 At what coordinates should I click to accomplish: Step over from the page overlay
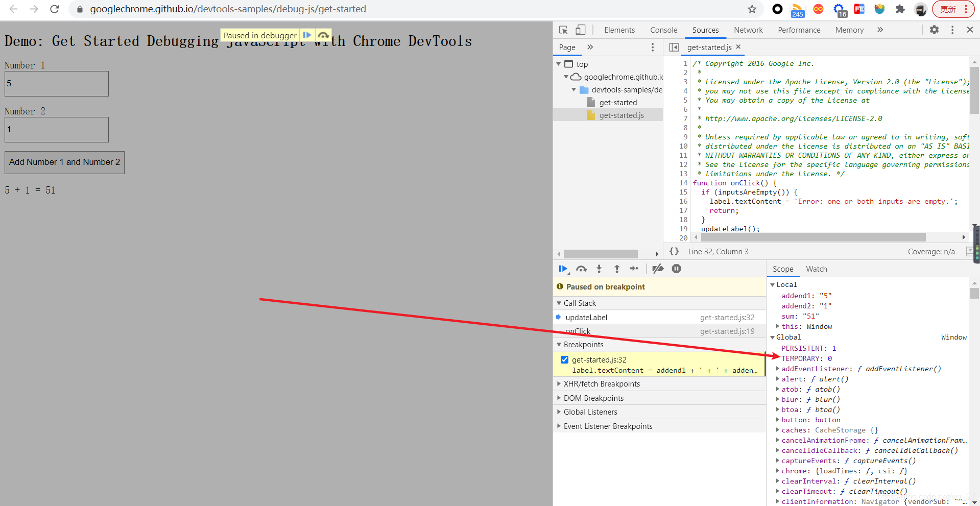tap(323, 35)
